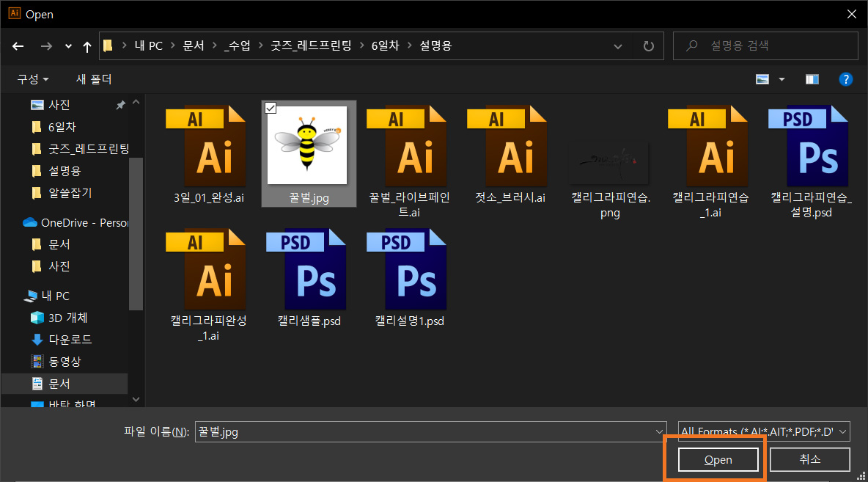Open 동영상 in sidebar
Image resolution: width=868 pixels, height=482 pixels.
[x=65, y=362]
